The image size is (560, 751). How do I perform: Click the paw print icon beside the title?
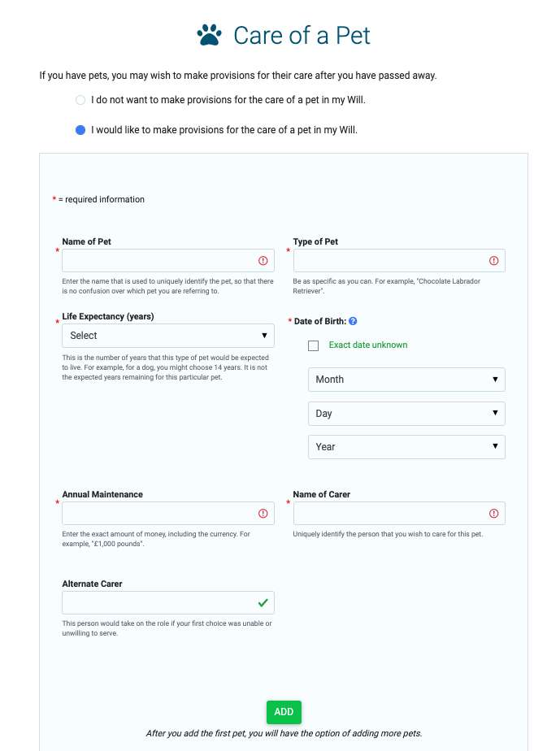pyautogui.click(x=210, y=35)
